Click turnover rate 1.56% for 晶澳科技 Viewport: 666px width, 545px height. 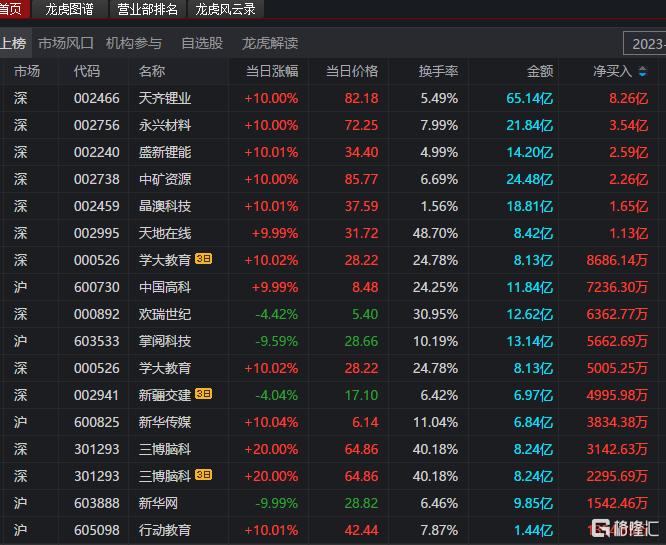[439, 206]
